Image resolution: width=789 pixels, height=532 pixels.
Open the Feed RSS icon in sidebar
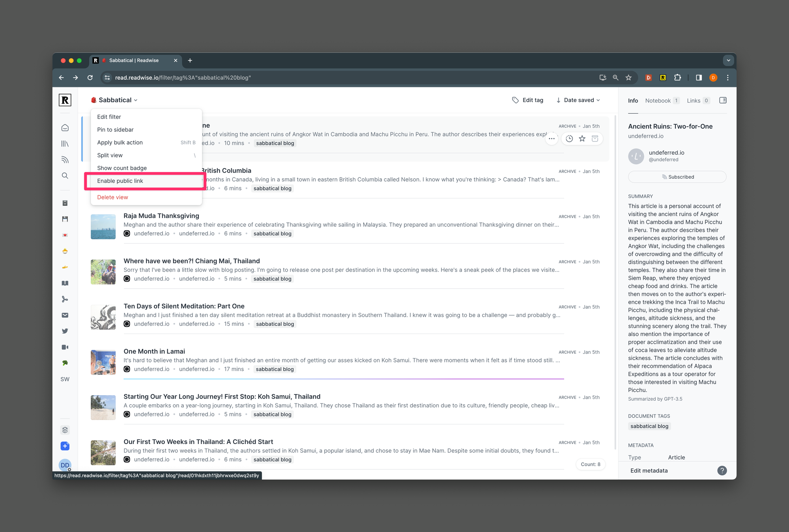(65, 160)
